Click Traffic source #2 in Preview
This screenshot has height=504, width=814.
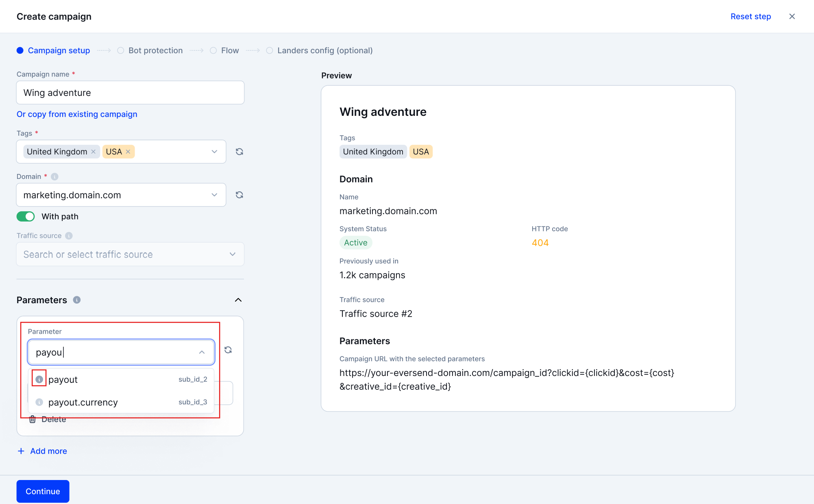pos(376,314)
